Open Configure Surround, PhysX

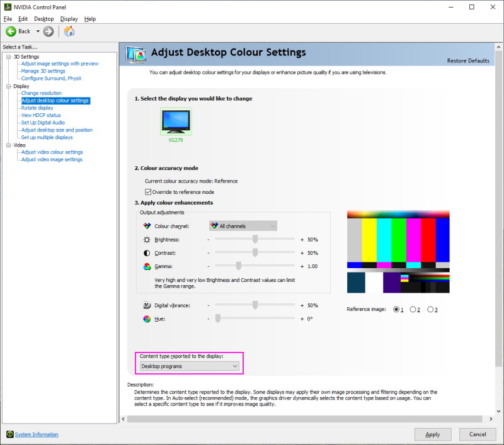point(51,78)
